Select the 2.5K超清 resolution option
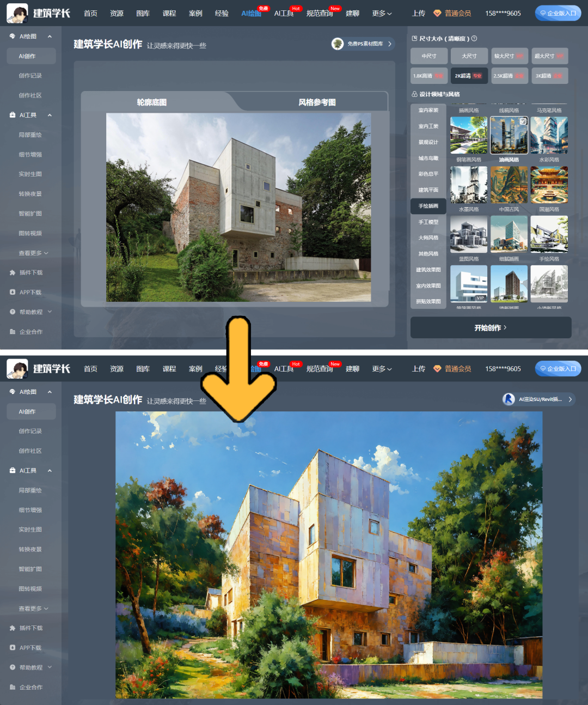 510,76
